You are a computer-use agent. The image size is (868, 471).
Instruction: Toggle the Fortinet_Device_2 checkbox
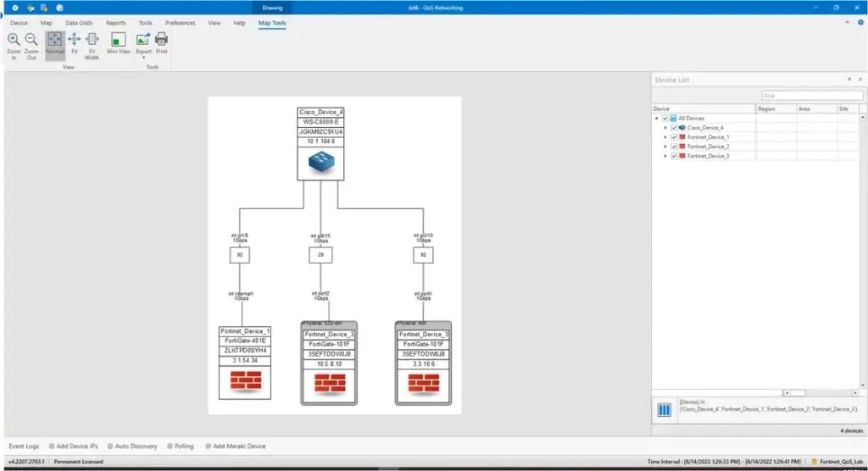(674, 147)
